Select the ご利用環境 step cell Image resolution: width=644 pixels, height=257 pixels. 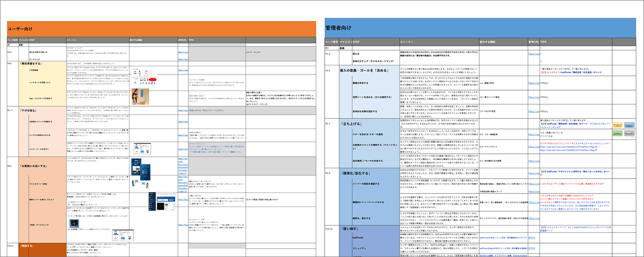[x=47, y=70]
